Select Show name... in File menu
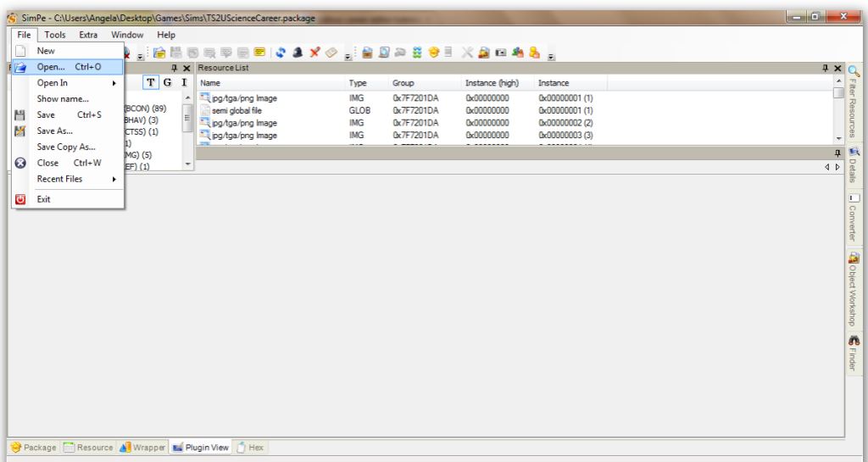This screenshot has width=868, height=462. (x=68, y=99)
